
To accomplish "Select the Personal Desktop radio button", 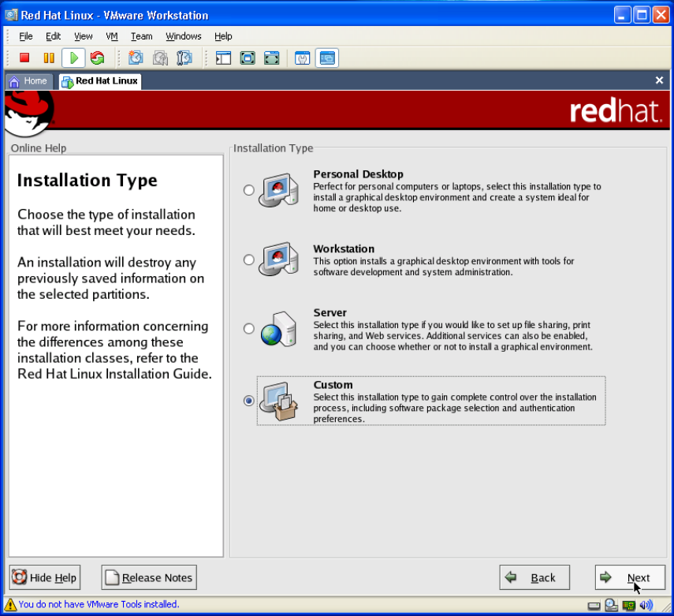I will (x=249, y=190).
